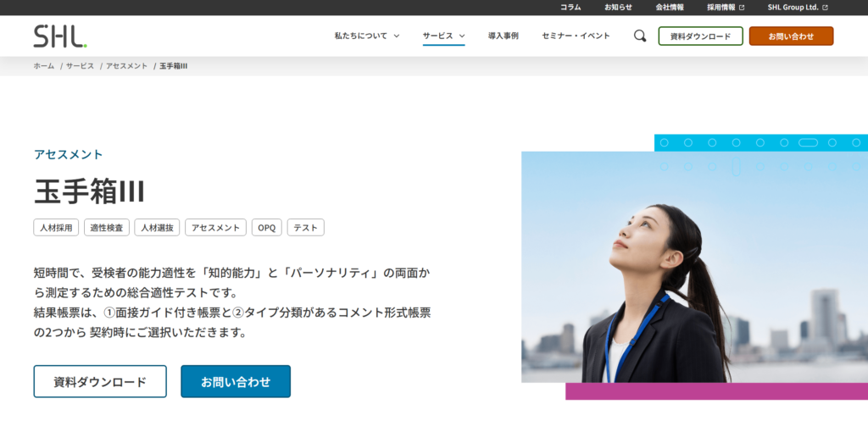
Task: Expand the 私たちについて dropdown menu
Action: point(366,36)
